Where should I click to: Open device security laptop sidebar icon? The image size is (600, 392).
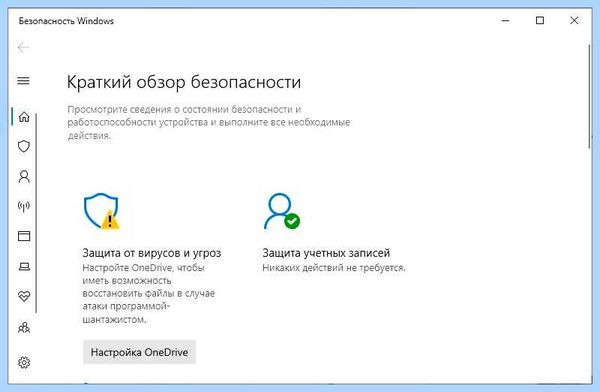[x=24, y=266]
